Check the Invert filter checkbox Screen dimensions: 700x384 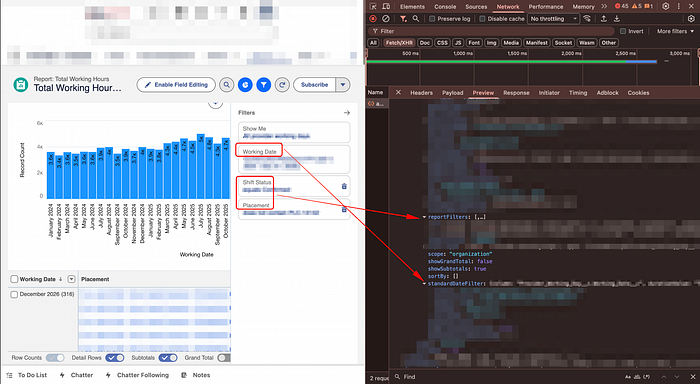623,31
